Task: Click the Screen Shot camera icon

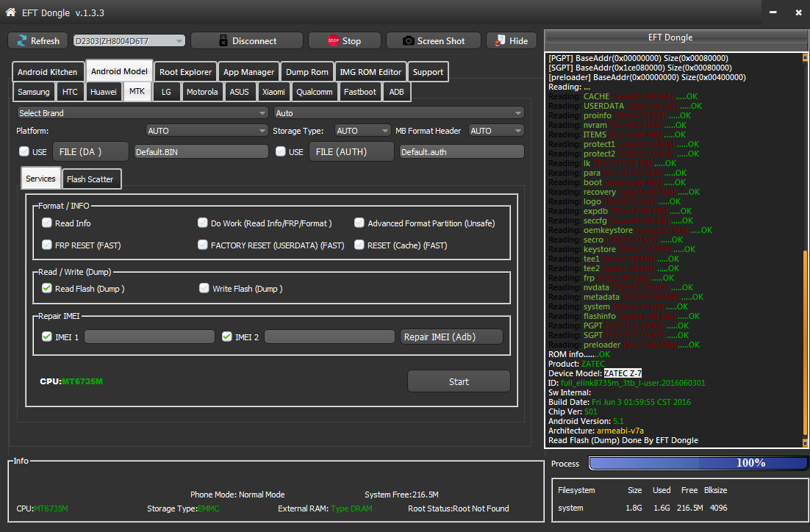Action: coord(408,41)
